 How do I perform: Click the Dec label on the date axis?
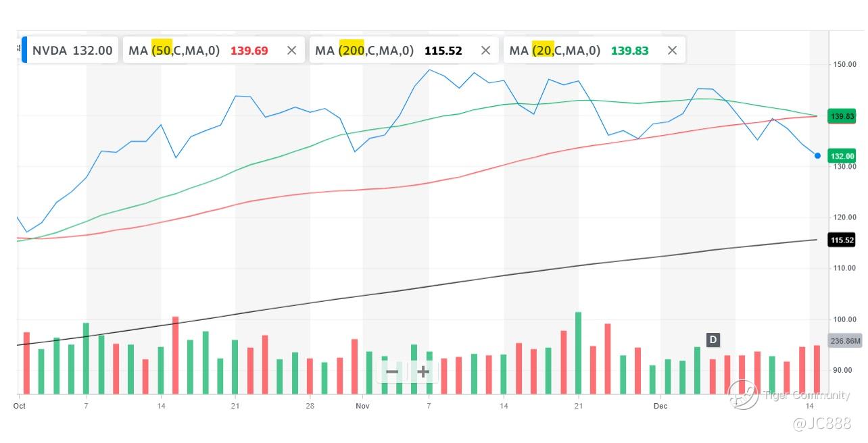(x=660, y=406)
